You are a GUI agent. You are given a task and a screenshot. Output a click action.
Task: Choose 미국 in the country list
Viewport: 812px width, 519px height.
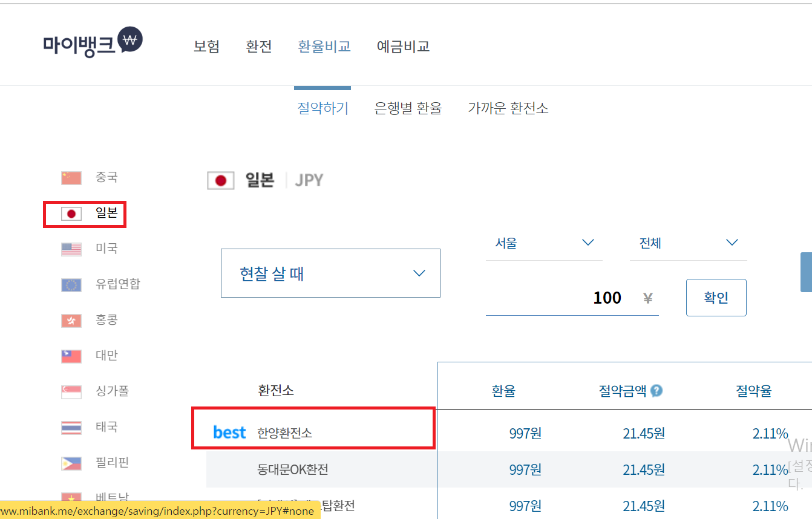106,249
